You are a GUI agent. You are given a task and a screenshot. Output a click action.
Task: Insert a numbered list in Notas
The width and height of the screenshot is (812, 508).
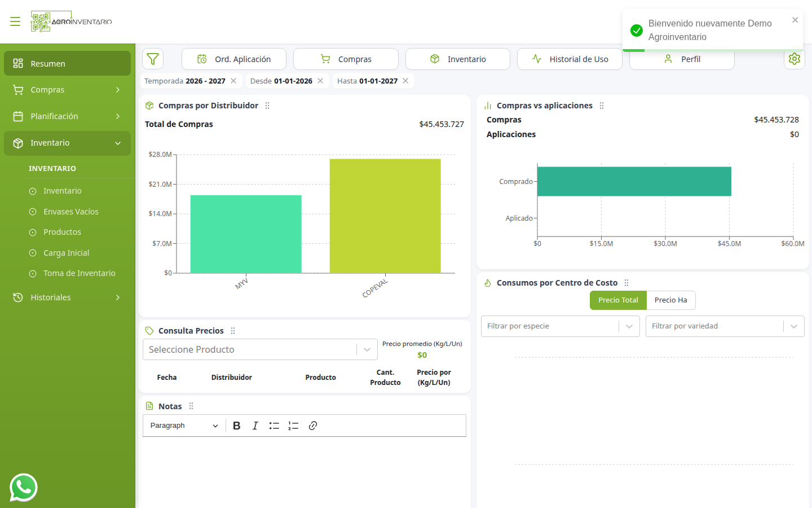[x=293, y=426]
